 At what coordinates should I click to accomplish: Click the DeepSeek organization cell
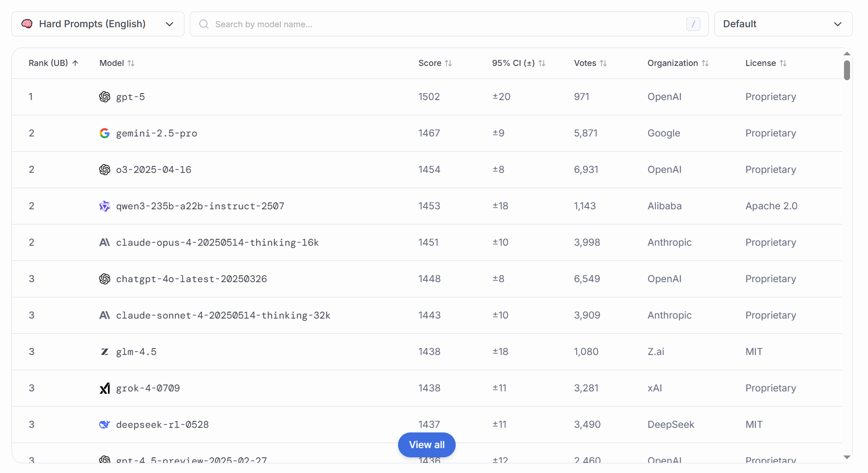671,425
